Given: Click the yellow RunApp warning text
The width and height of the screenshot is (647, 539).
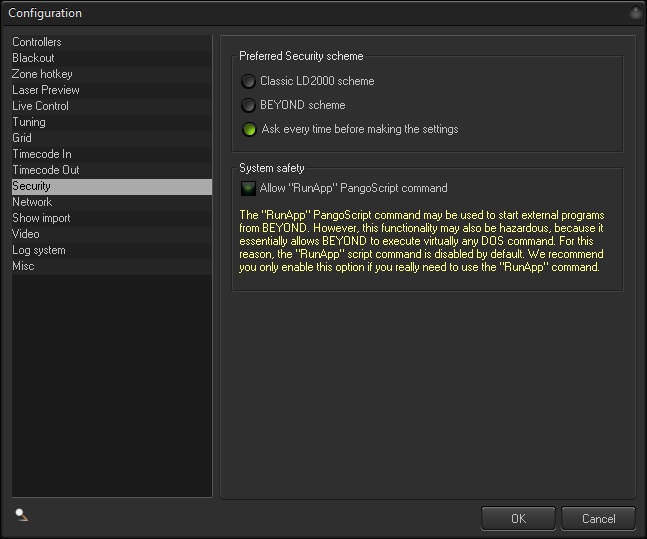Looking at the screenshot, I should click(421, 241).
